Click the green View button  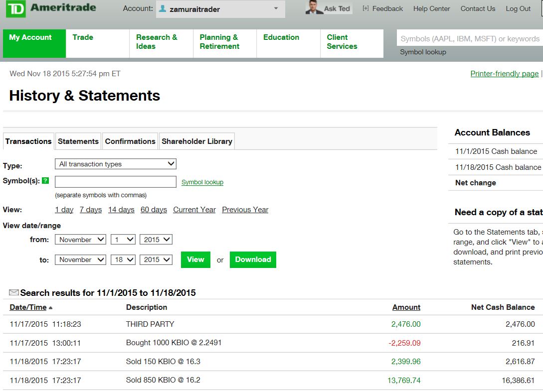click(195, 260)
